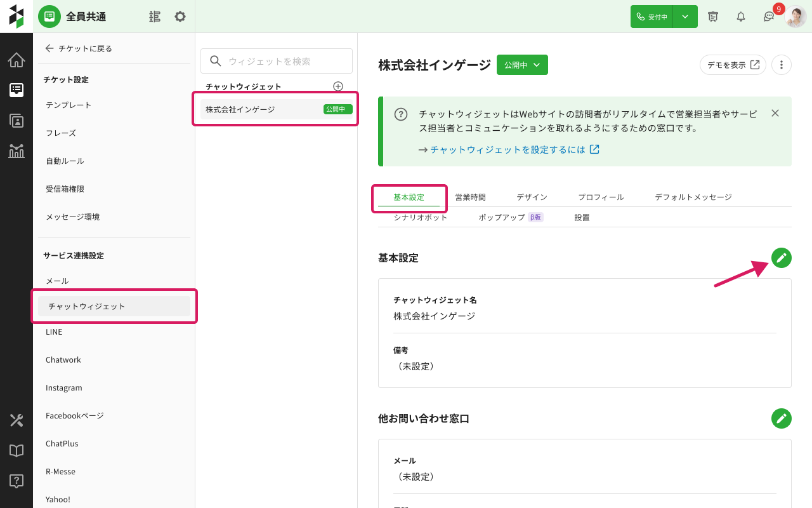Image resolution: width=812 pixels, height=508 pixels.
Task: Switch to the 営業時間 tab
Action: coord(470,197)
